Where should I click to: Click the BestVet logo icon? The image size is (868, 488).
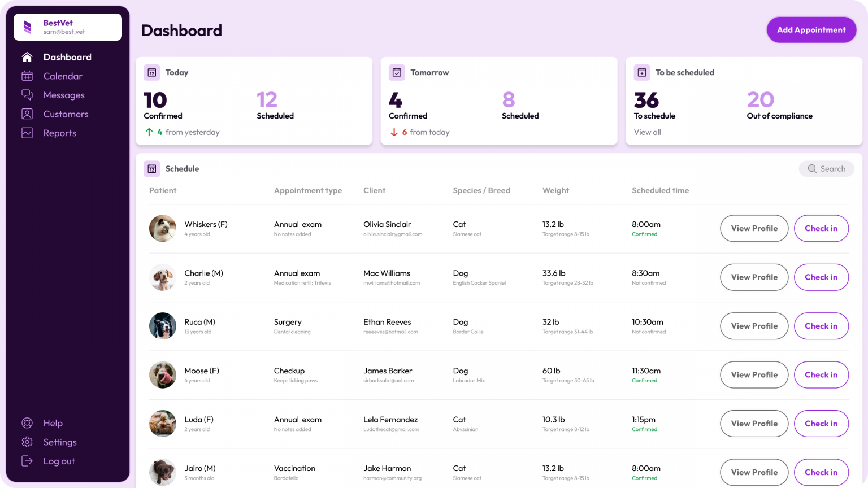click(27, 27)
